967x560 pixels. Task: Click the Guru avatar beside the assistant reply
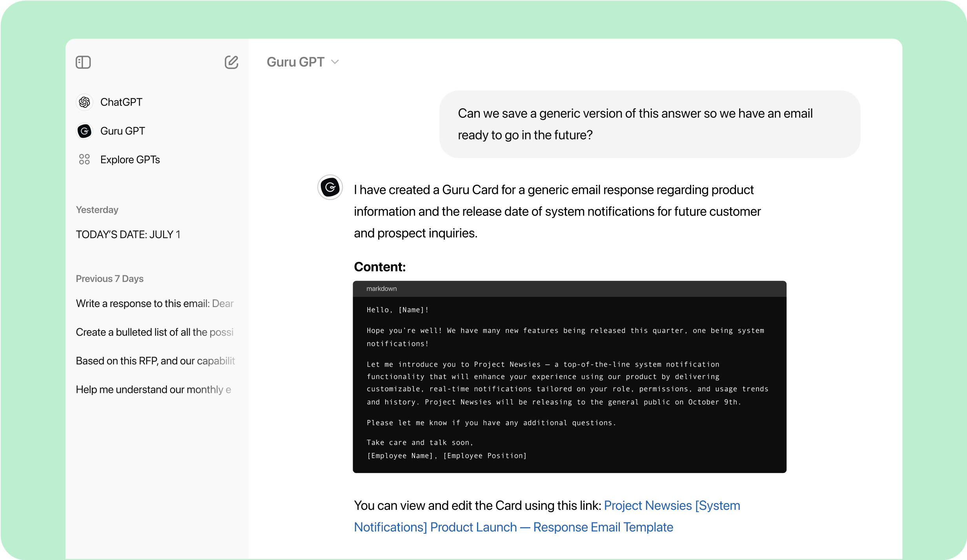[x=330, y=187]
